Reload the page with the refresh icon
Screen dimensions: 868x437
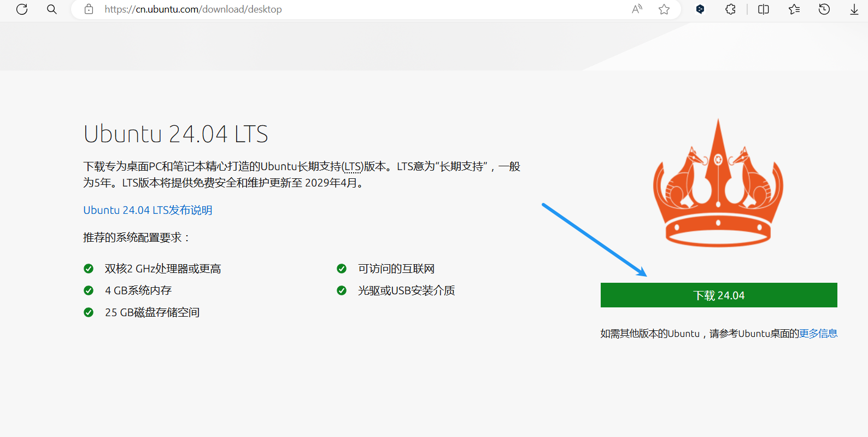click(x=22, y=9)
